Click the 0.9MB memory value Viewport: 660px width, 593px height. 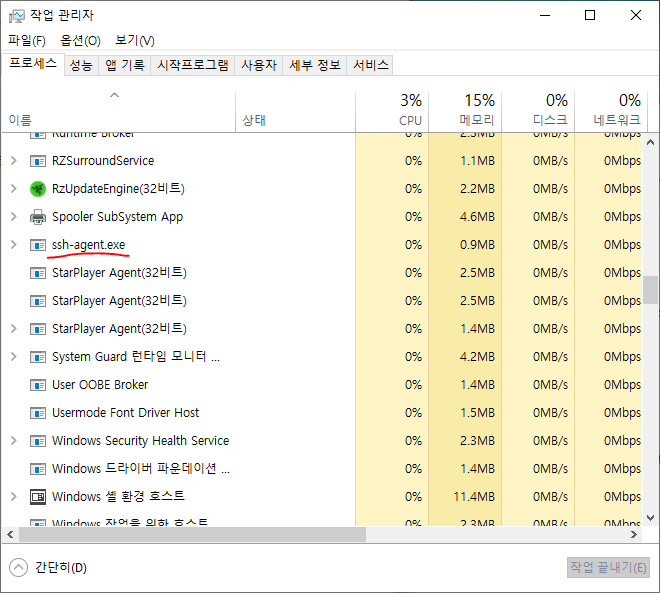click(x=477, y=245)
